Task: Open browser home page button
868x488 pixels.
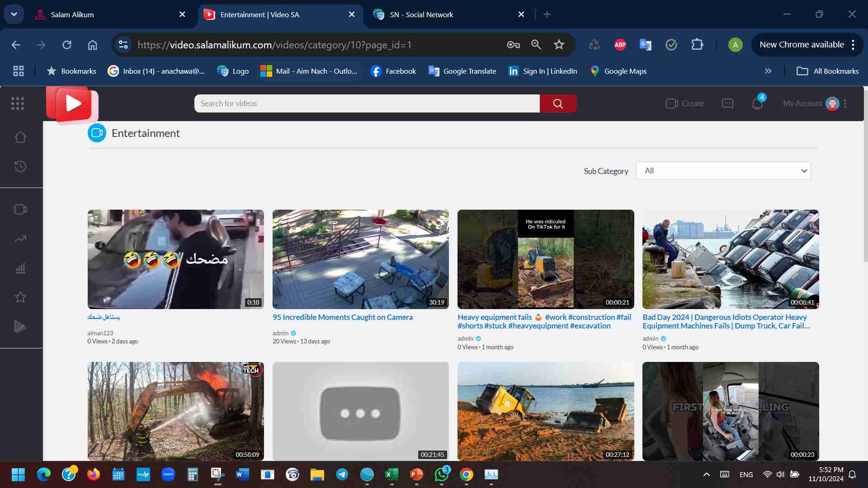Action: 92,45
